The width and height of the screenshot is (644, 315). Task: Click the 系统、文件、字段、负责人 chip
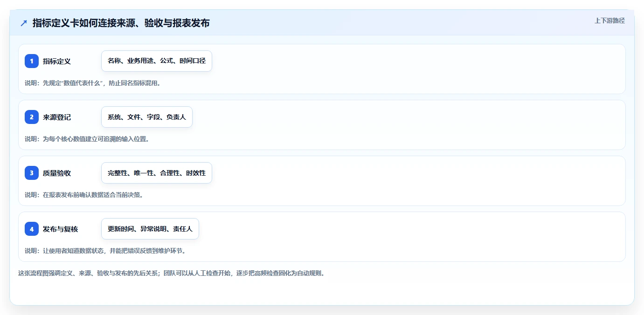coord(147,117)
